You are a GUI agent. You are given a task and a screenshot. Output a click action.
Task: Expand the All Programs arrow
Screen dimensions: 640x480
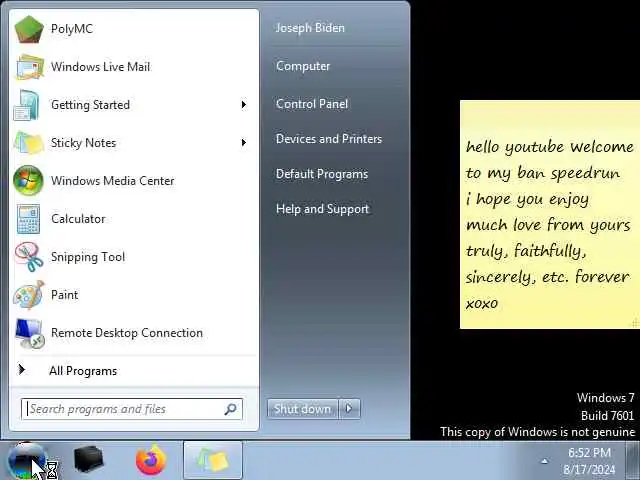[x=22, y=370]
